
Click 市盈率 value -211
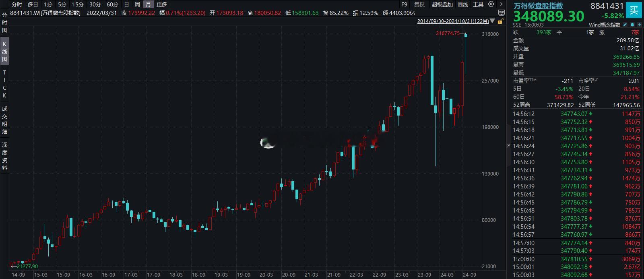(567, 81)
